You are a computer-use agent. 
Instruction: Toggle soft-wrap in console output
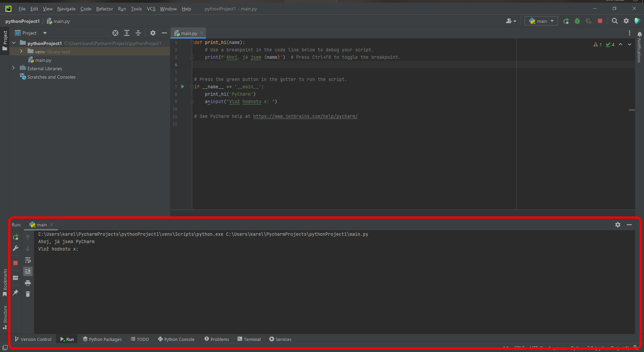point(28,260)
